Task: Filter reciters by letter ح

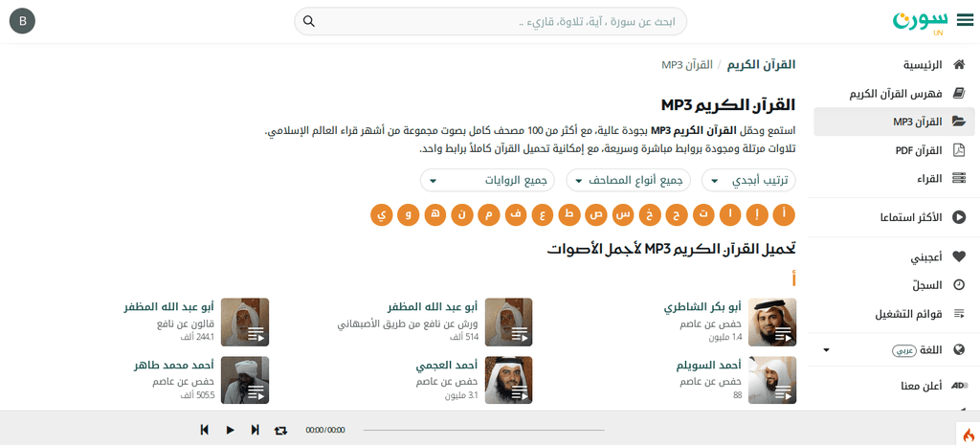Action: point(677,215)
